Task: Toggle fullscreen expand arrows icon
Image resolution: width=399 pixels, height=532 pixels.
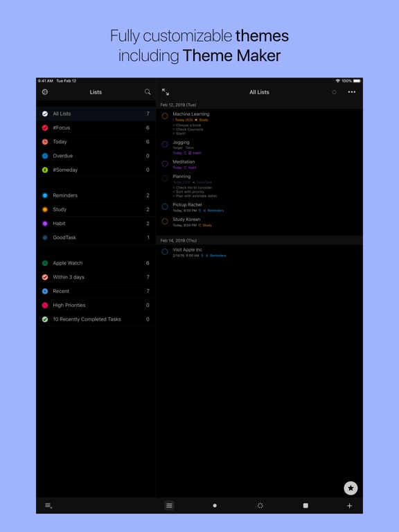Action: coord(166,92)
